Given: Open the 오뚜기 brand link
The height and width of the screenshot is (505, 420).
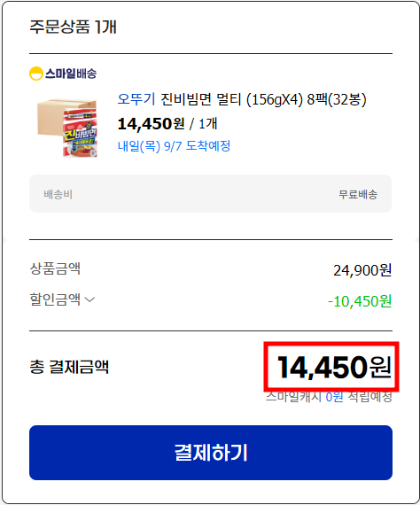Looking at the screenshot, I should (136, 99).
